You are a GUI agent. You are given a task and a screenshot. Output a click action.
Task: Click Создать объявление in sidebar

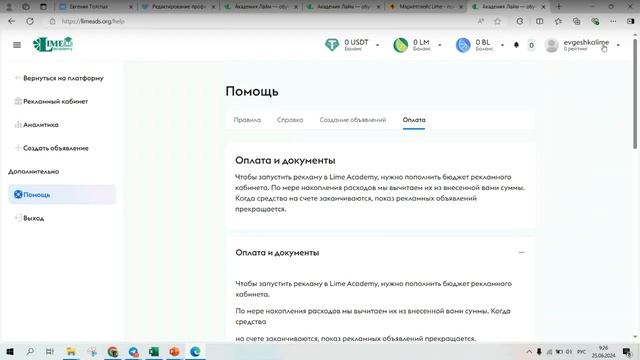click(56, 148)
